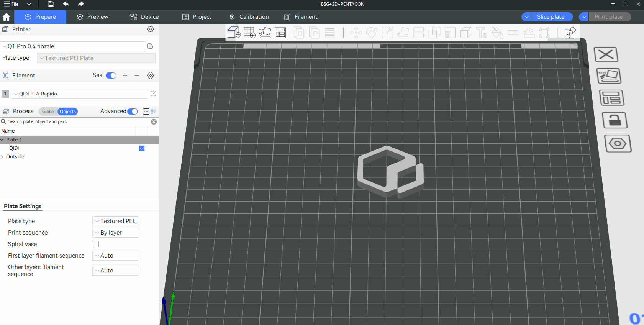Open the Assembly view puzzle icon

tap(570, 33)
